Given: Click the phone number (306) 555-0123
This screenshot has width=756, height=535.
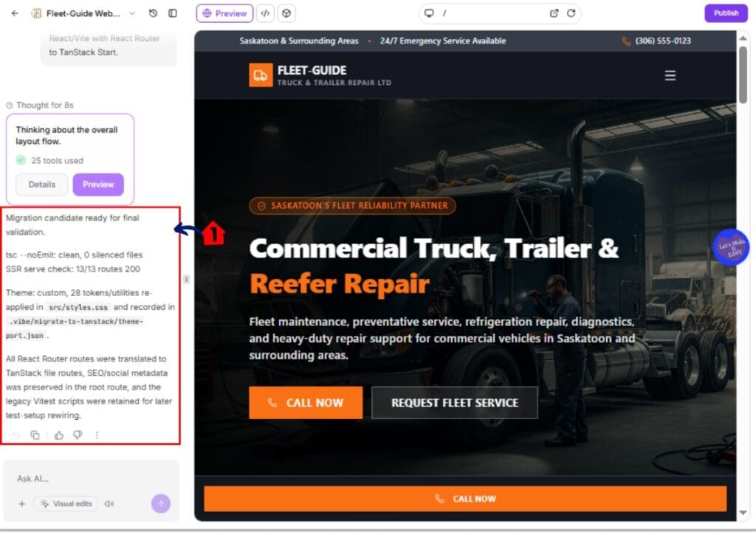Looking at the screenshot, I should (663, 41).
